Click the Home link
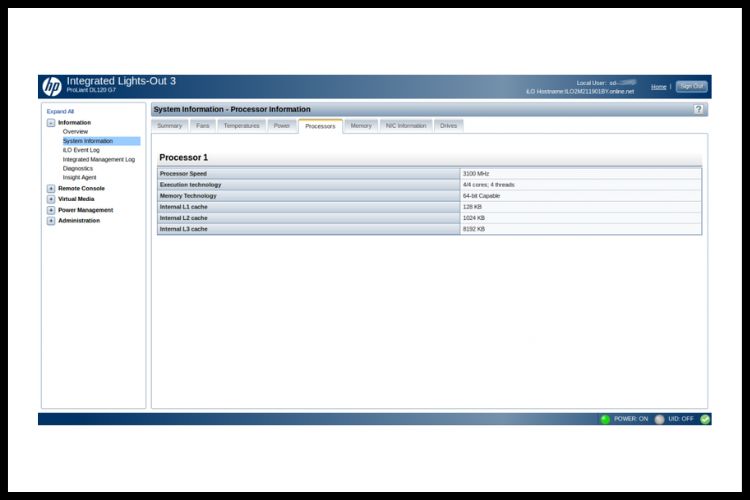This screenshot has height=500, width=750. 659,87
